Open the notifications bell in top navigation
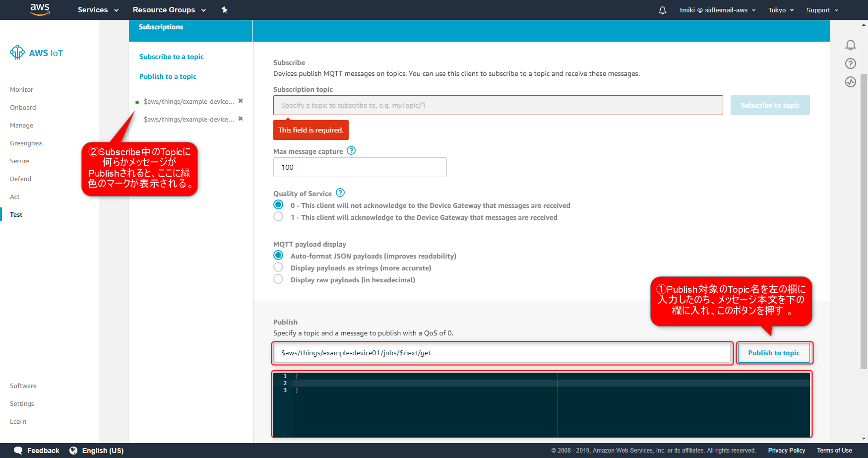Viewport: 868px width, 458px height. [662, 10]
